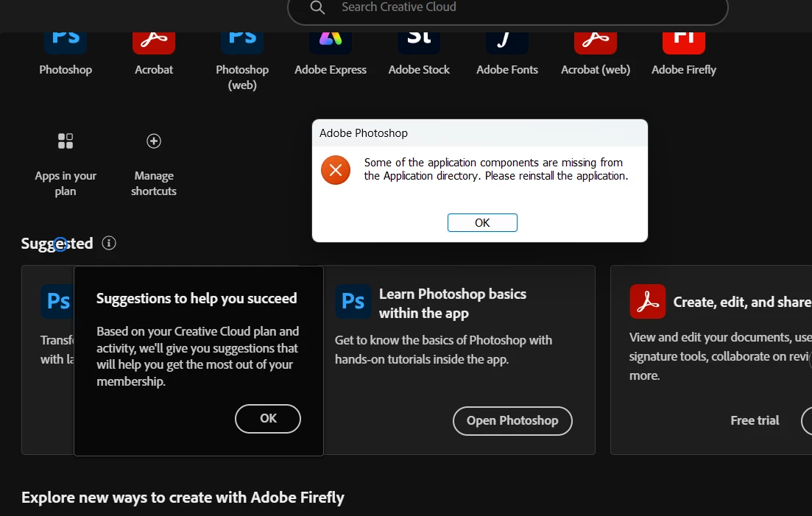Confirm OK in the Suggestions tooltip
The width and height of the screenshot is (812, 516).
pyautogui.click(x=268, y=418)
